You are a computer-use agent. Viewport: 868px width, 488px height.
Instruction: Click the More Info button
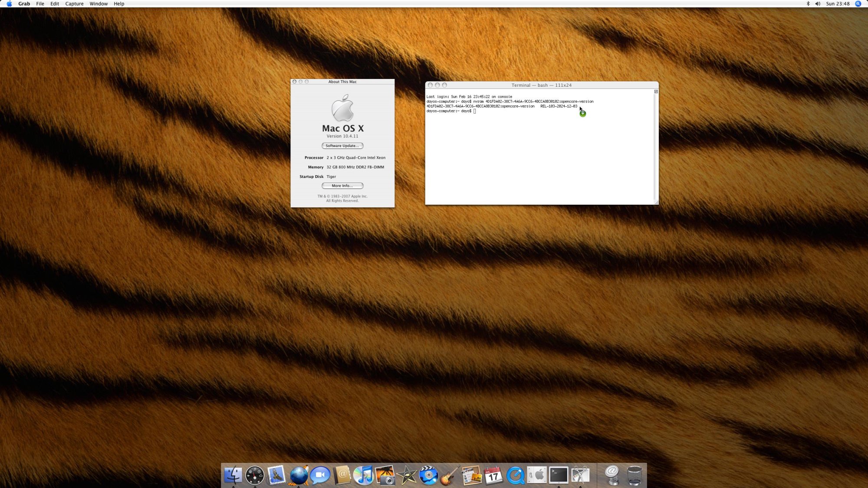pos(342,186)
